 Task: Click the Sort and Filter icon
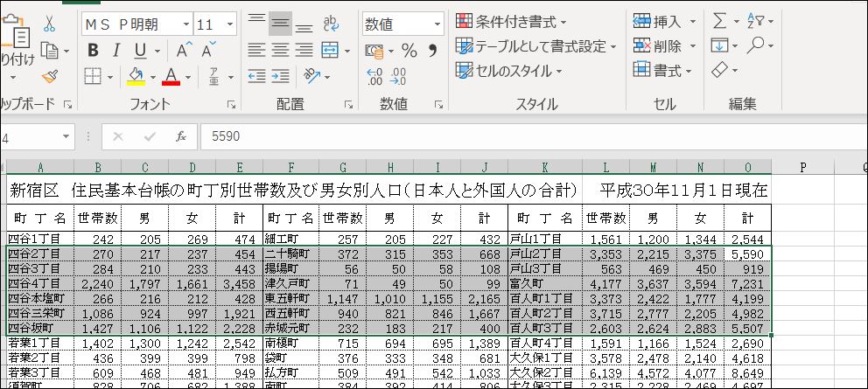point(755,22)
